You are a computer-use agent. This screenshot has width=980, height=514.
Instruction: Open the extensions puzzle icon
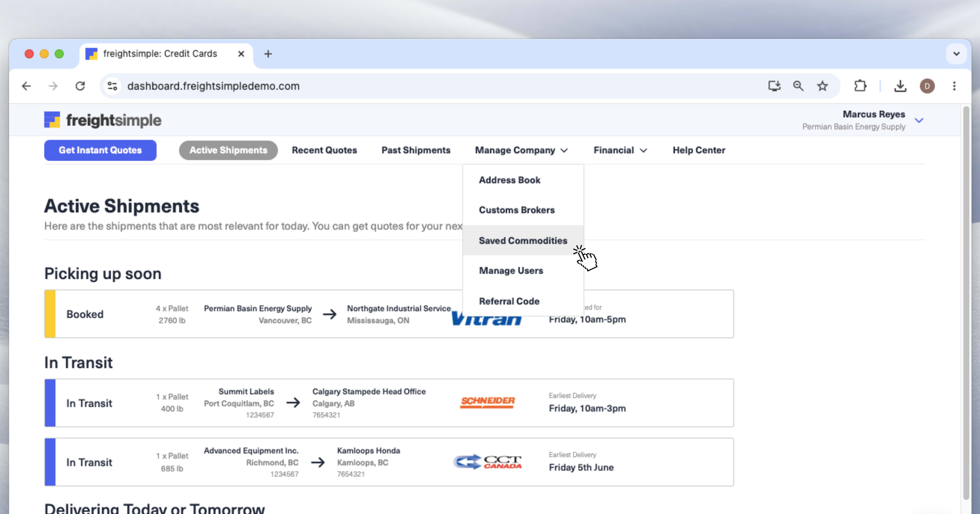(x=860, y=86)
